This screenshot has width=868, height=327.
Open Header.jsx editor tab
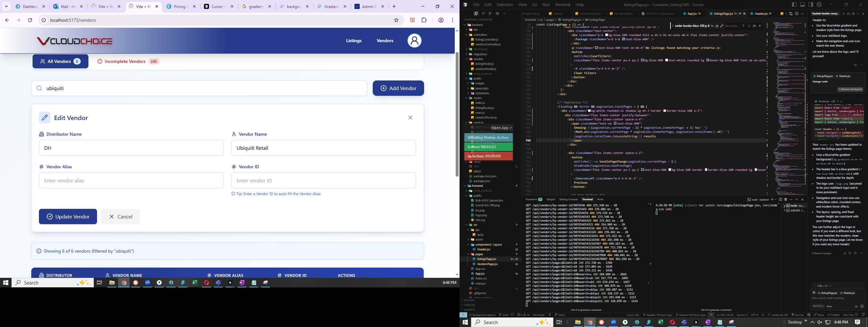coord(763,13)
